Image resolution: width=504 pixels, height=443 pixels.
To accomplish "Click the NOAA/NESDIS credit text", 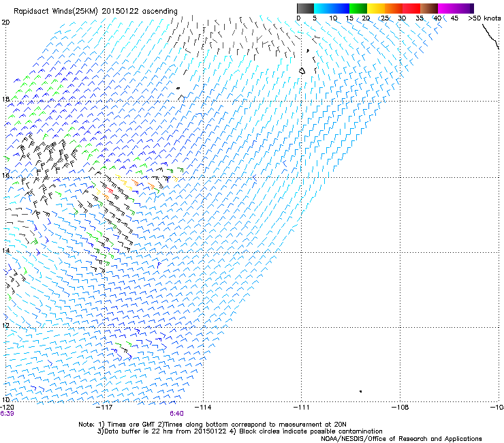I will pyautogui.click(x=401, y=439).
